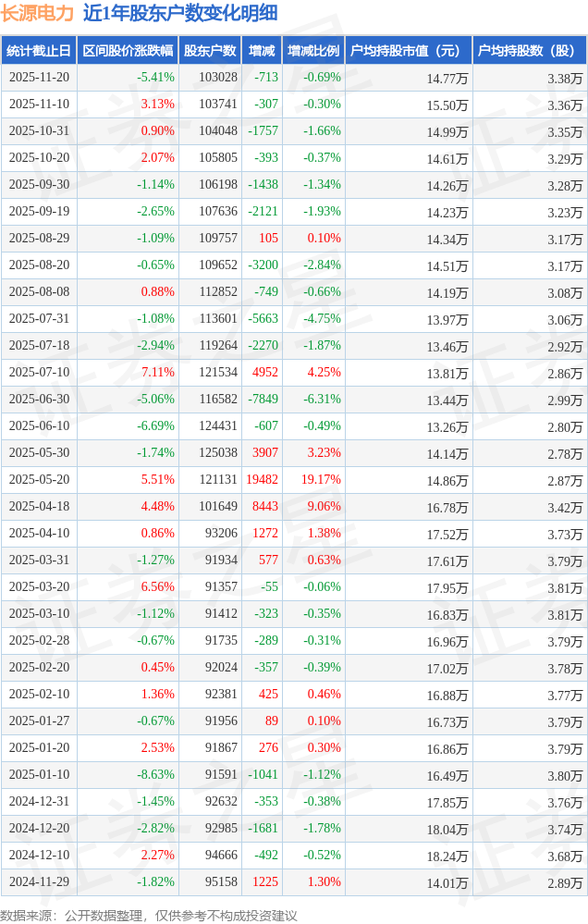Click the 区间股价涨跌幅 column header
This screenshot has height=924, width=588.
pos(128,51)
